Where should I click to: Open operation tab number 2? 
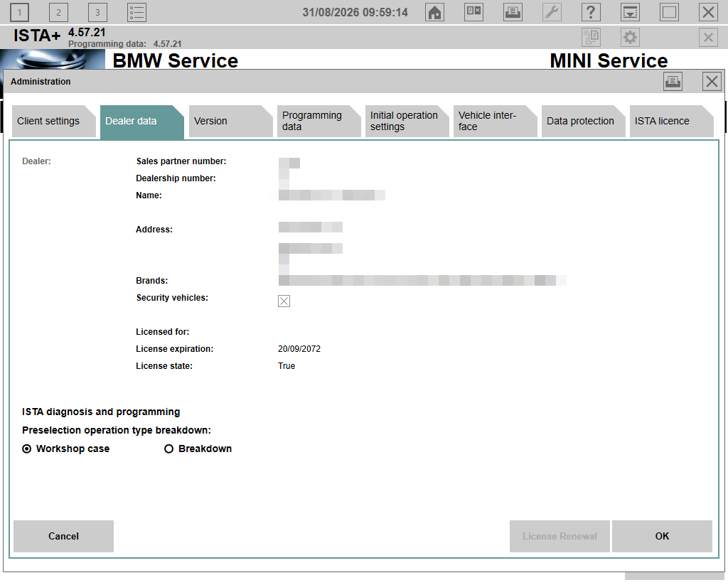(58, 13)
